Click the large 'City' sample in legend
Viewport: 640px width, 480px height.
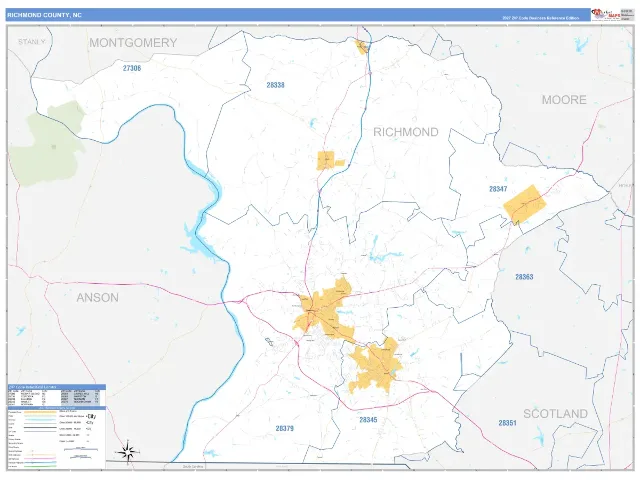tap(91, 416)
